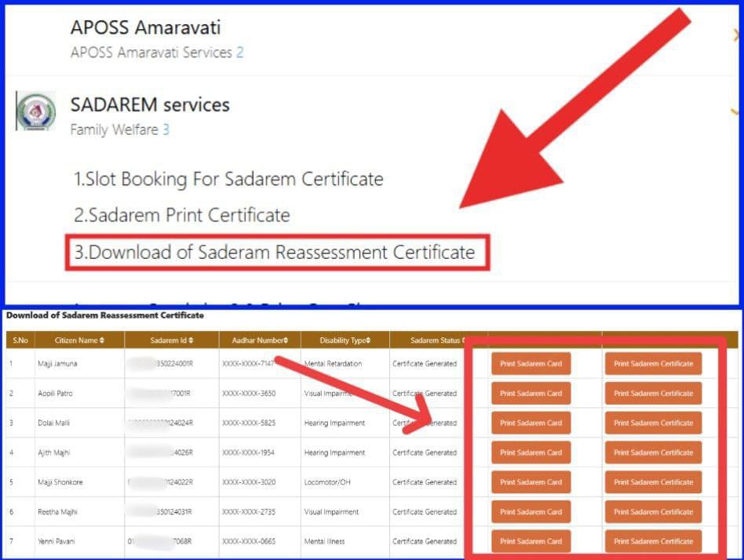This screenshot has width=744, height=560.
Task: Print Sadarem Card for Majji Jamuna
Action: point(531,364)
